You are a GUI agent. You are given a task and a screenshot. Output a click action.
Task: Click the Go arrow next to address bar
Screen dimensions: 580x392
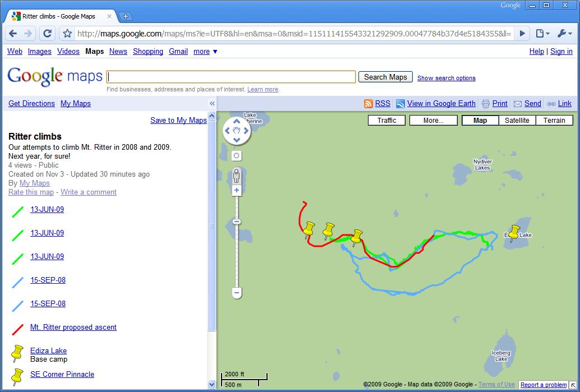[x=522, y=34]
